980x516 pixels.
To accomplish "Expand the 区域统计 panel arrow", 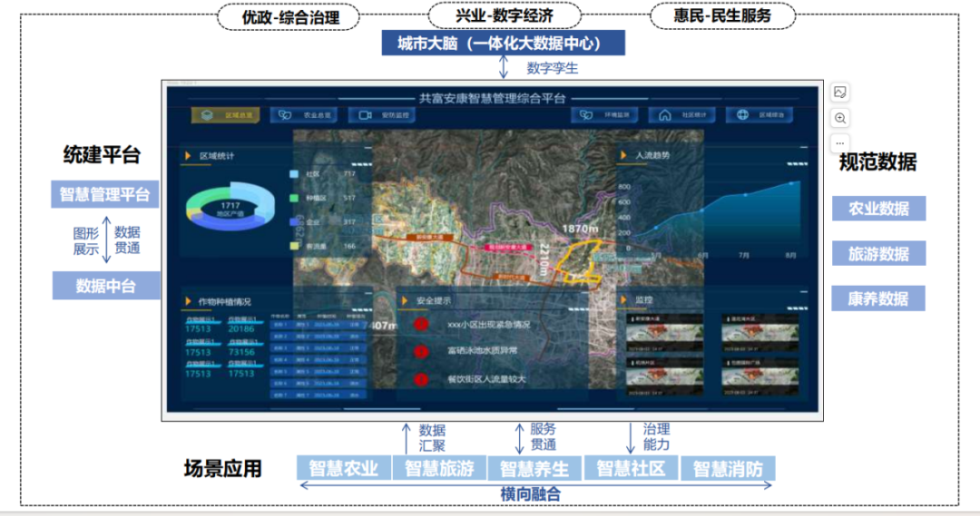I will tap(187, 156).
